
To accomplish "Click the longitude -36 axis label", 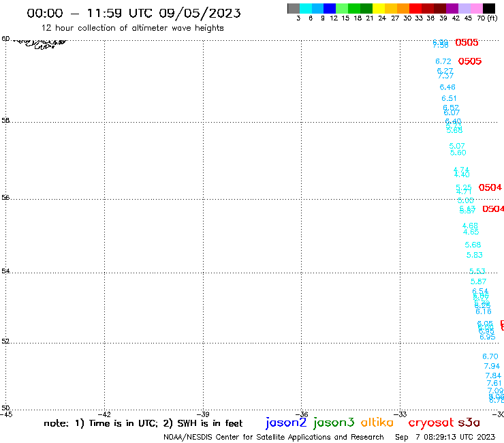I will coord(302,414).
